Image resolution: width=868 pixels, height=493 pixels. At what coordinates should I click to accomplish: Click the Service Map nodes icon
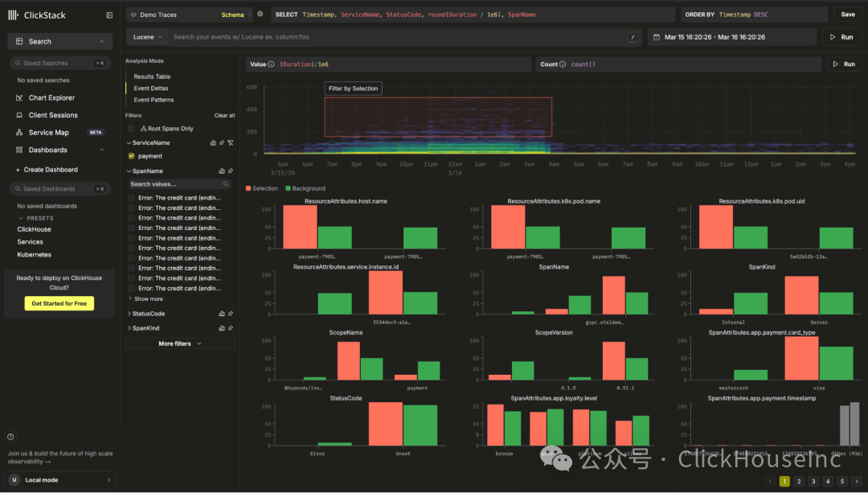click(x=19, y=133)
